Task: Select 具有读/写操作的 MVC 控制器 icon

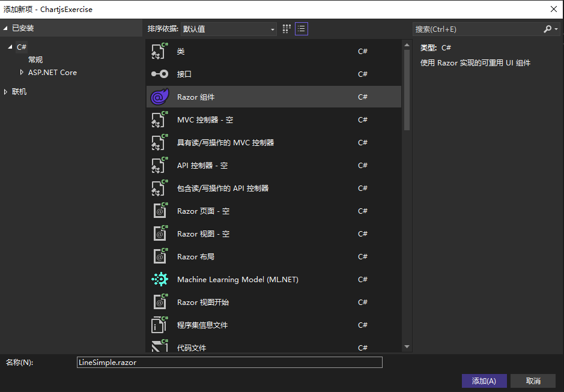Action: (160, 143)
